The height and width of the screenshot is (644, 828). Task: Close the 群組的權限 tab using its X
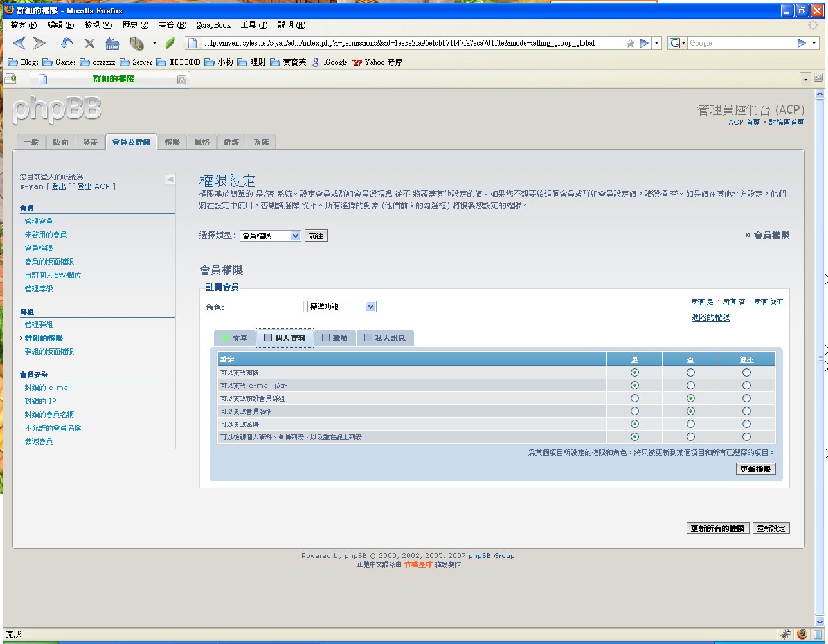(x=182, y=80)
